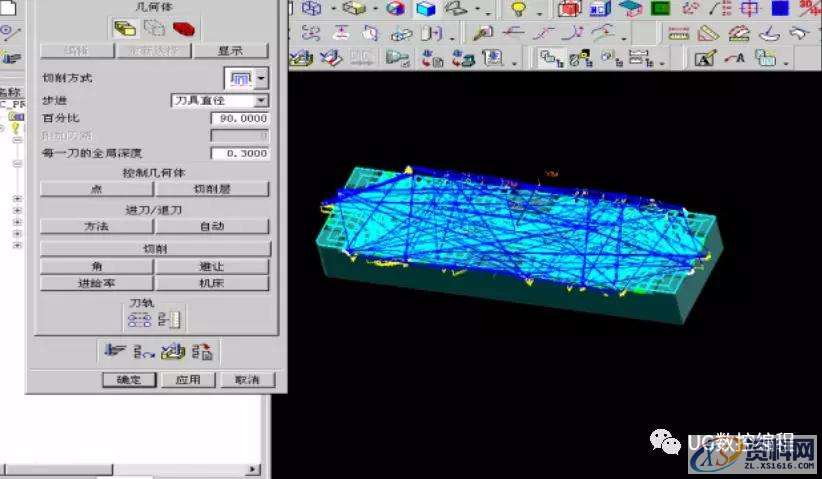Click the 切削层 button

pyautogui.click(x=212, y=189)
